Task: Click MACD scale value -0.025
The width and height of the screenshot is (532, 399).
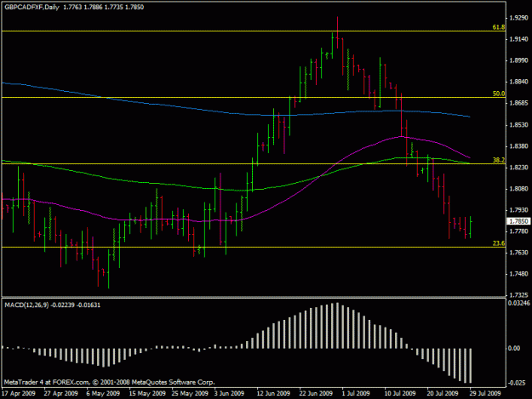Action: [517, 383]
